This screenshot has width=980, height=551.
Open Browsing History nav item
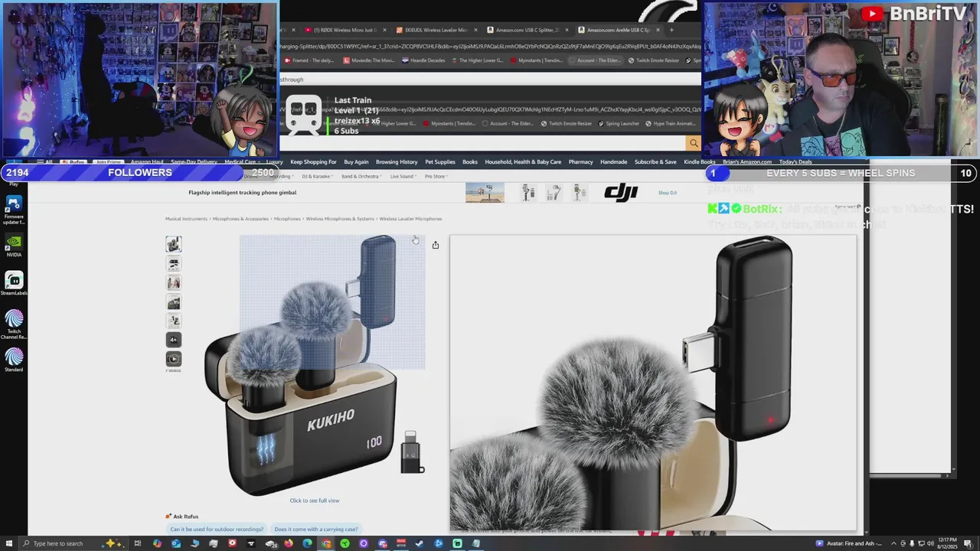[x=397, y=162]
